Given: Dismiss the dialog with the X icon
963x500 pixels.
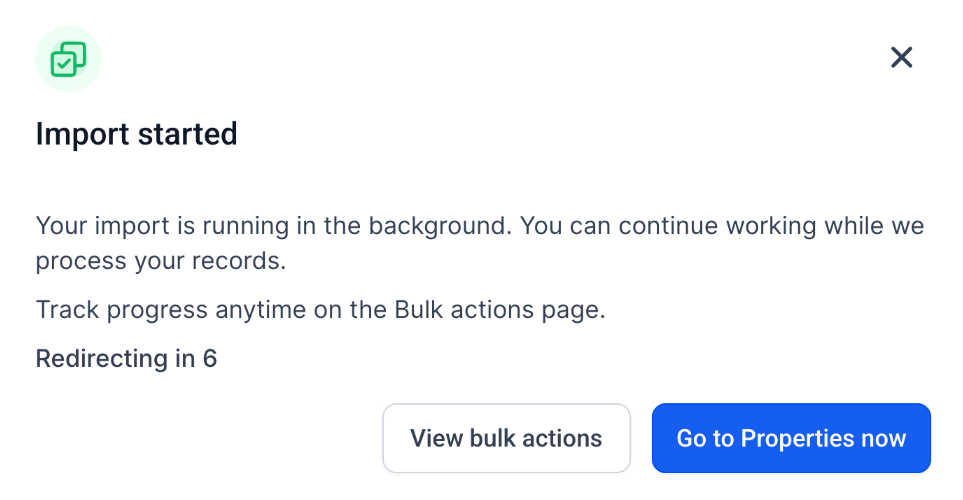Looking at the screenshot, I should click(x=901, y=58).
